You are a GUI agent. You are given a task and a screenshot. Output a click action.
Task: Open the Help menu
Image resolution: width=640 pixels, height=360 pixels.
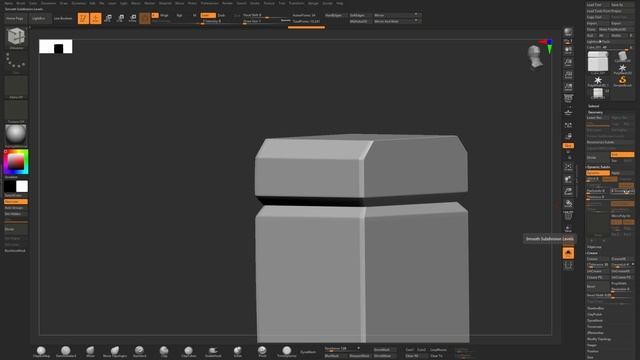tap(340, 3)
